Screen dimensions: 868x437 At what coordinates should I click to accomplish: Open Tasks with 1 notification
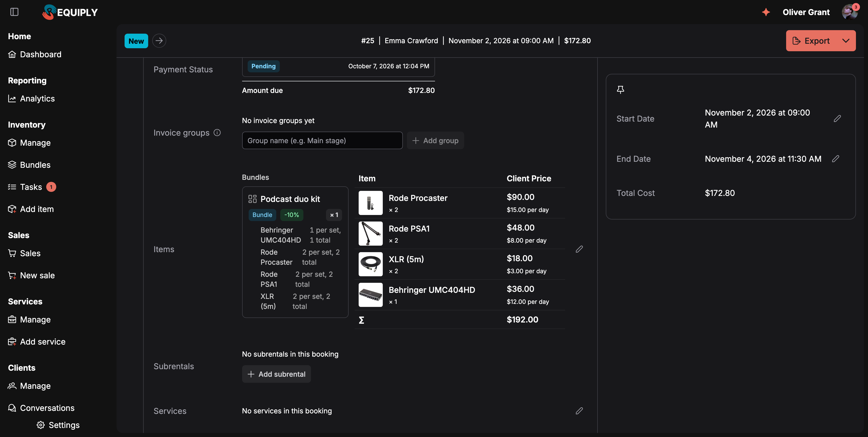pos(32,187)
